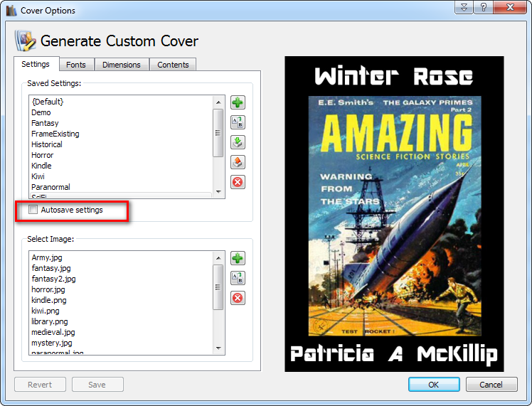The height and width of the screenshot is (406, 532).
Task: Click the Winter Rose cover preview image
Action: [394, 214]
